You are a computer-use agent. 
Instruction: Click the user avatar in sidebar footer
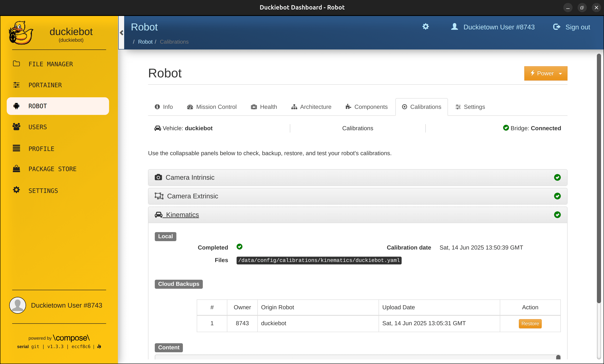pyautogui.click(x=18, y=305)
